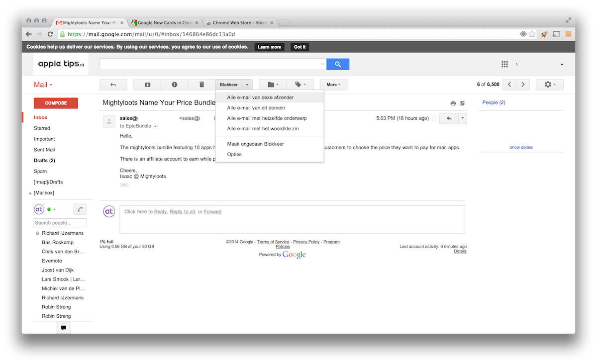Open the More actions menu
Screen dimensions: 597x364
pos(333,85)
